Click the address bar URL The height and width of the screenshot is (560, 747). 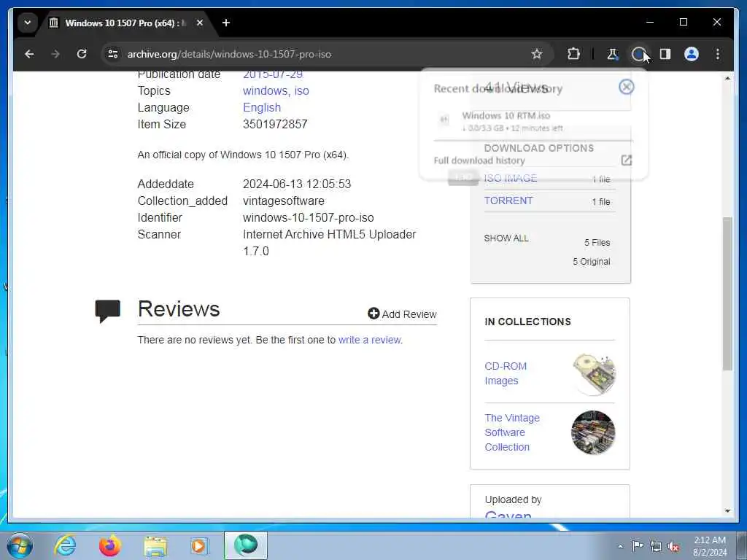point(229,54)
